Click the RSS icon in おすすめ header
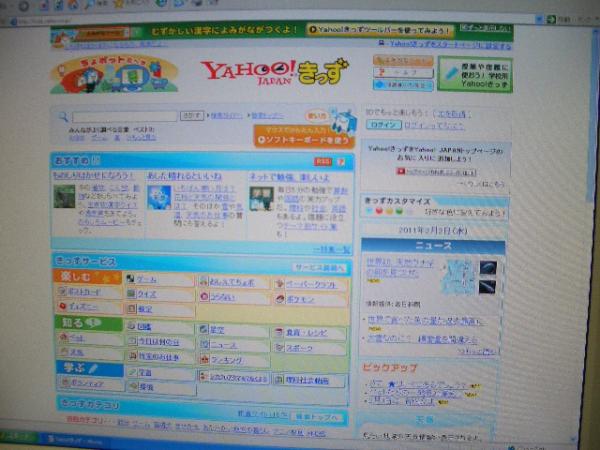This screenshot has width=600, height=450. pos(322,162)
